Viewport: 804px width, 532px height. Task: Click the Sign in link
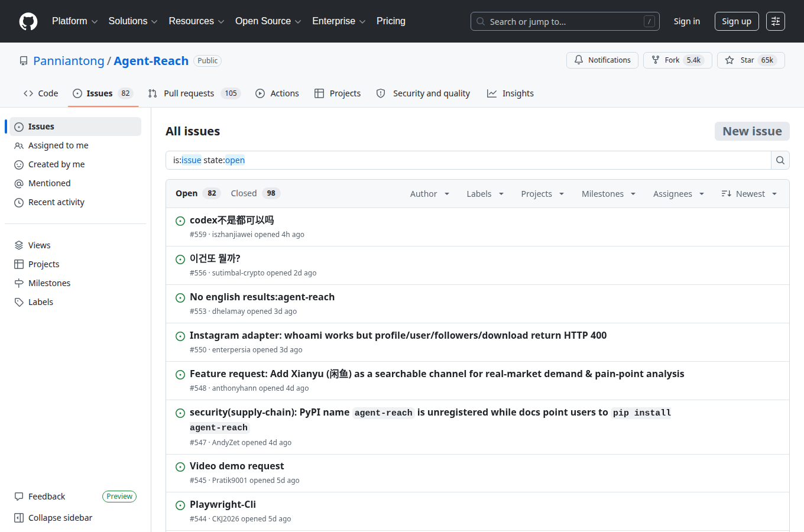686,21
